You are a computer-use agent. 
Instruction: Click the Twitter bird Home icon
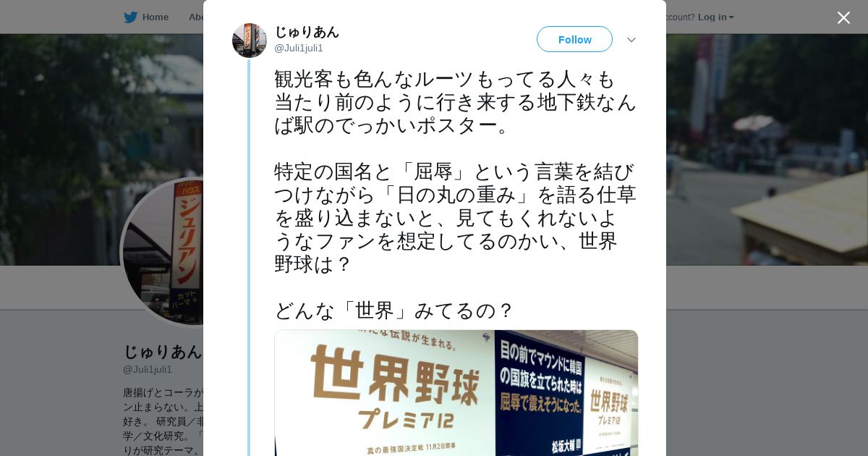click(130, 17)
